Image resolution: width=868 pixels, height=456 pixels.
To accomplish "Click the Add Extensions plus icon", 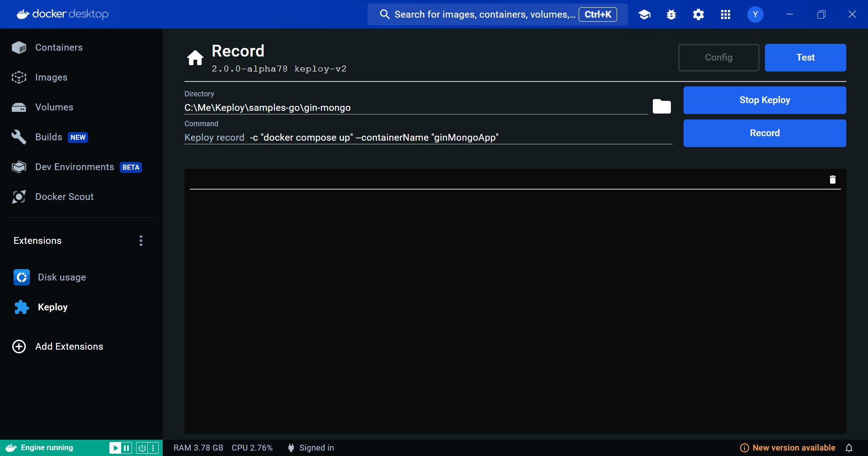I will coord(19,347).
